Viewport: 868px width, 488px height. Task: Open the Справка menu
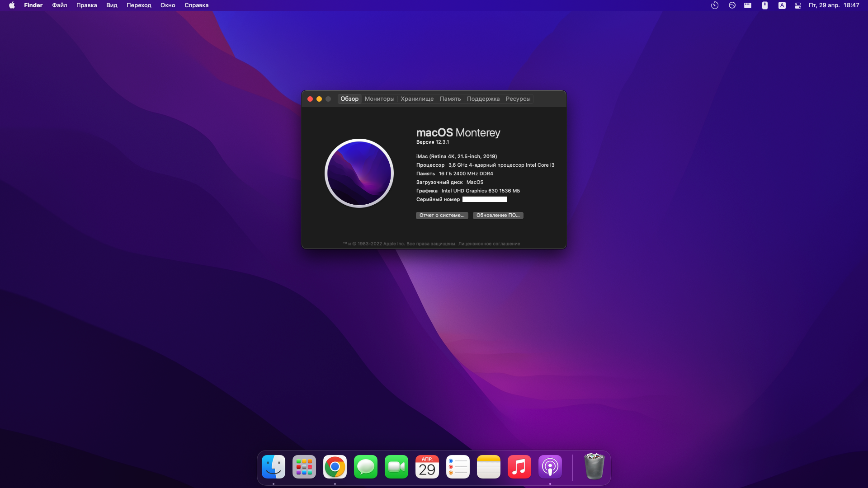pos(197,5)
